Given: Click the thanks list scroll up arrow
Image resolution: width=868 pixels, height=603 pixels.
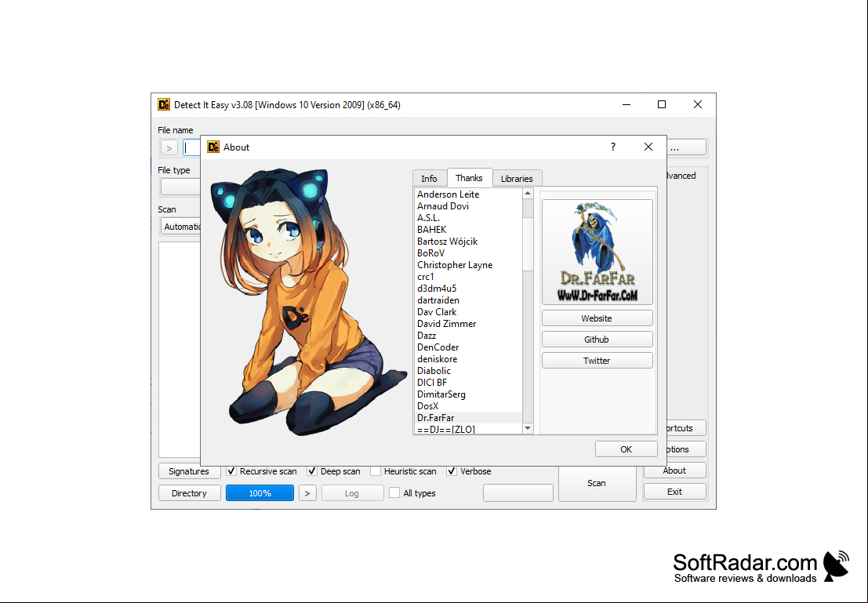Looking at the screenshot, I should tap(528, 194).
